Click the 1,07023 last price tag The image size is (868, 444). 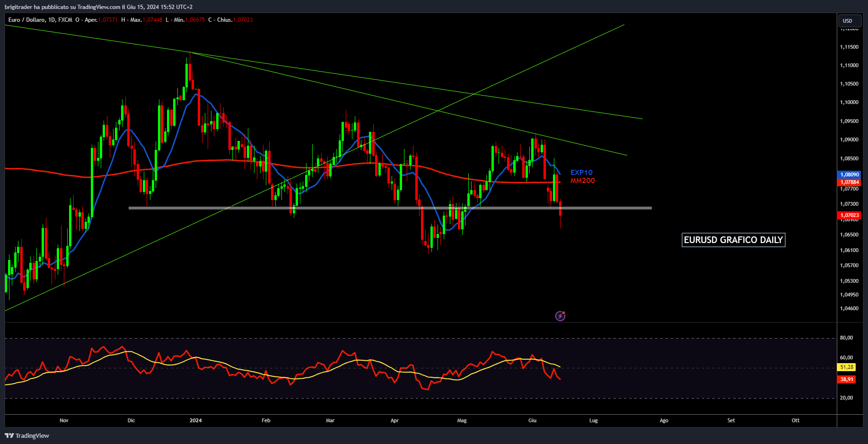point(849,215)
